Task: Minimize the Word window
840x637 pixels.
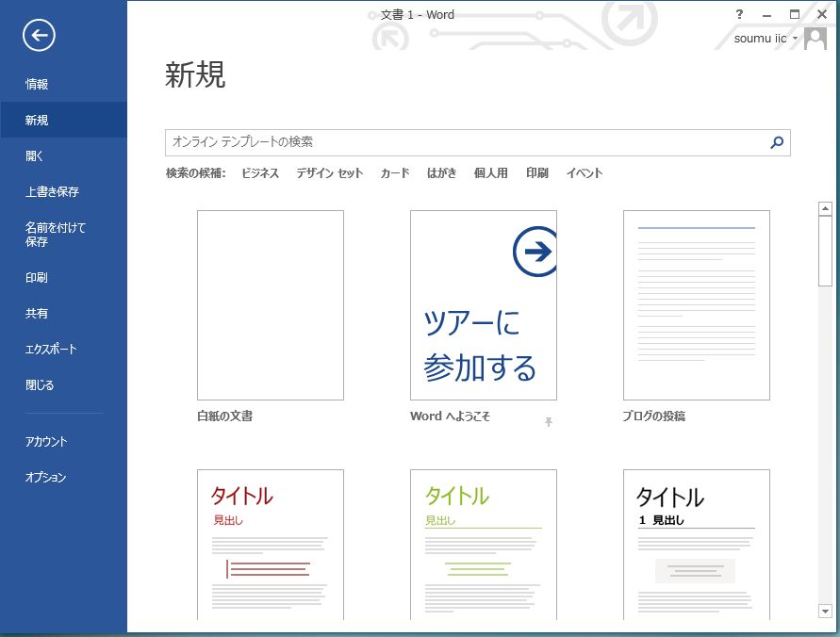Action: click(x=767, y=15)
